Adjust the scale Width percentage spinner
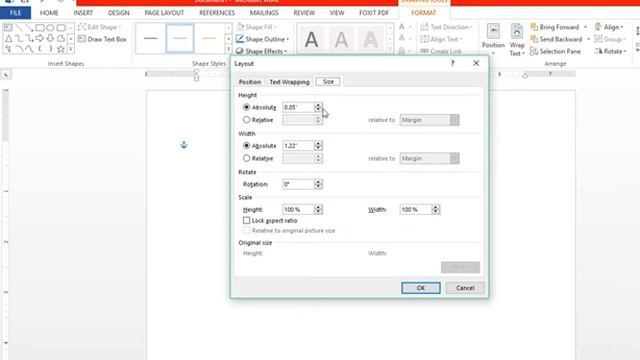The width and height of the screenshot is (640, 360). 436,209
